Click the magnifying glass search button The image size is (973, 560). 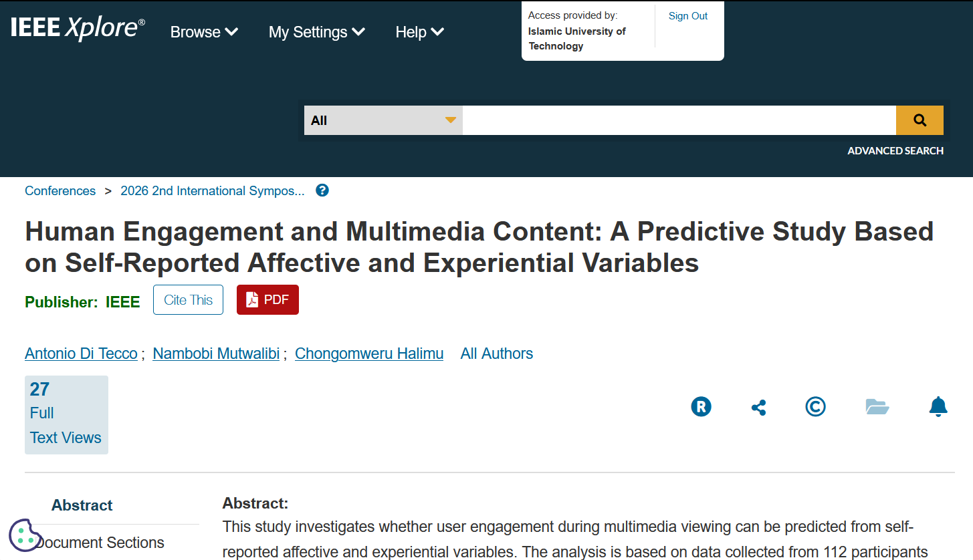(920, 120)
